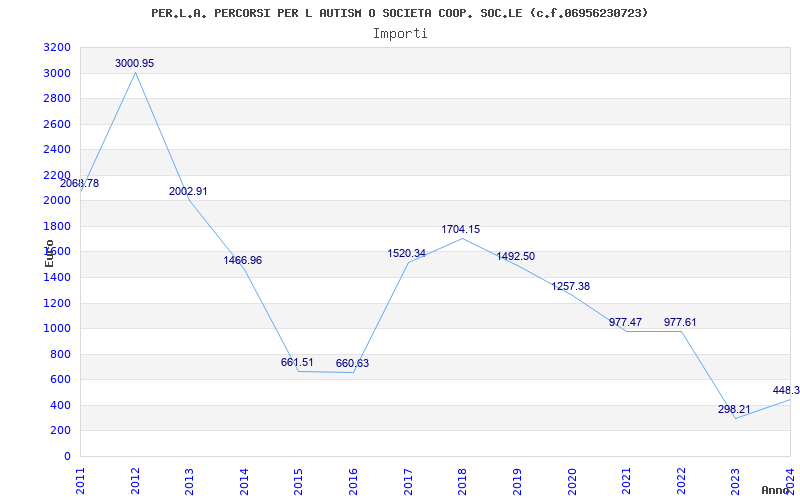Select data label 1520.34
The height and width of the screenshot is (500, 800).
click(x=406, y=253)
